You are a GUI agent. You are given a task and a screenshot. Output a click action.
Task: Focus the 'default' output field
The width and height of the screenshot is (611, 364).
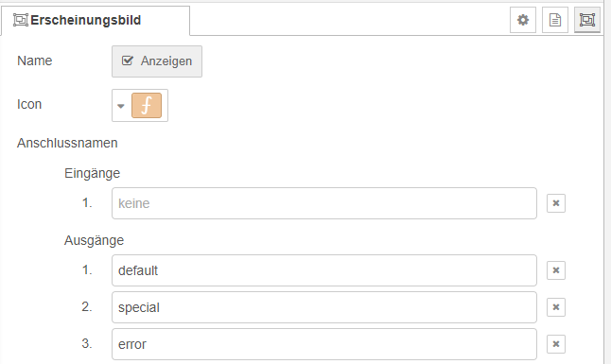point(324,270)
